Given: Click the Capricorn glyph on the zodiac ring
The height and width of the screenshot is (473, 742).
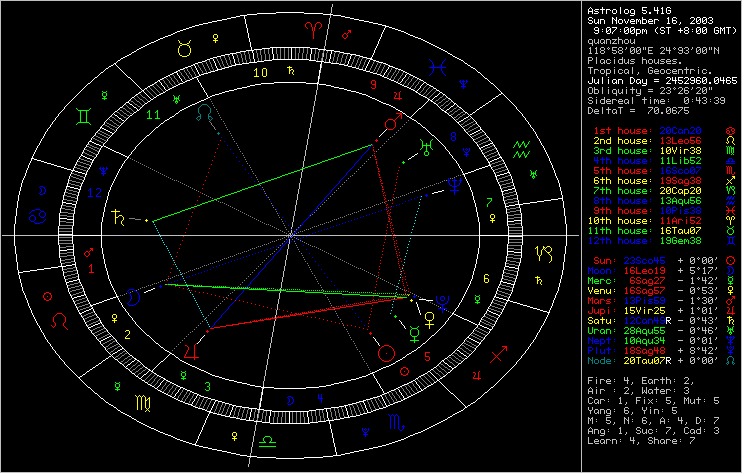Looking at the screenshot, I should (544, 251).
